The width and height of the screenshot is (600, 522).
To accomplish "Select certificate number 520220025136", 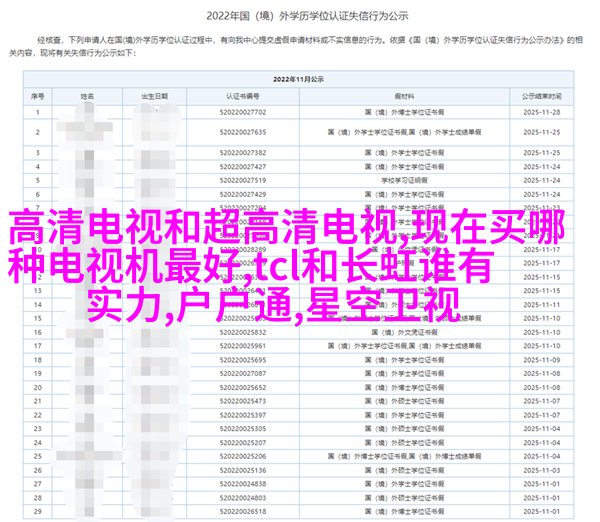I will tap(243, 470).
